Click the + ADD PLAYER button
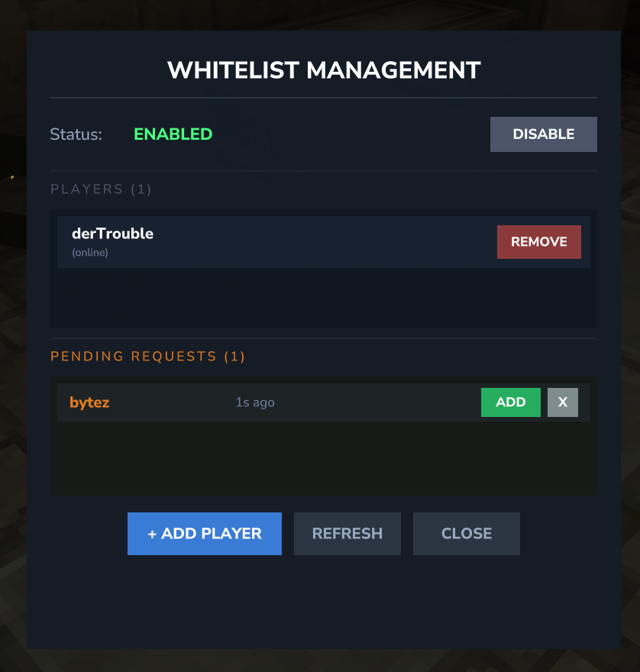Image resolution: width=640 pixels, height=672 pixels. (205, 533)
